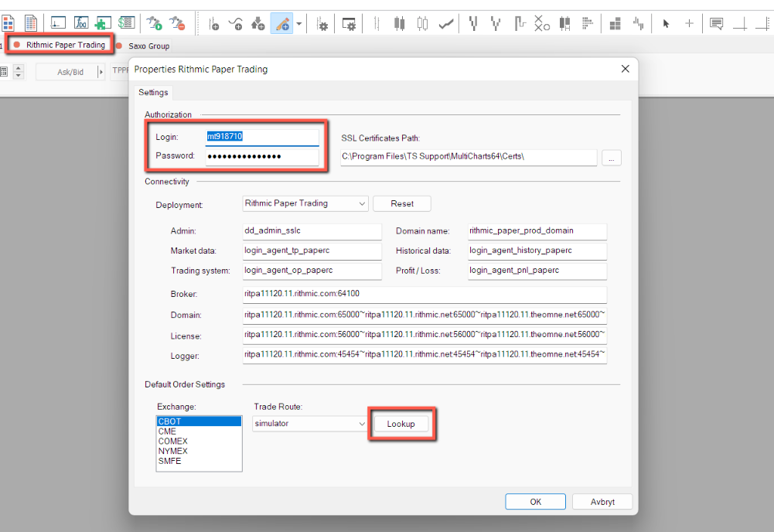Expand the drawing tool dropdown arrow
Screen dimensions: 774x532
[x=298, y=24]
